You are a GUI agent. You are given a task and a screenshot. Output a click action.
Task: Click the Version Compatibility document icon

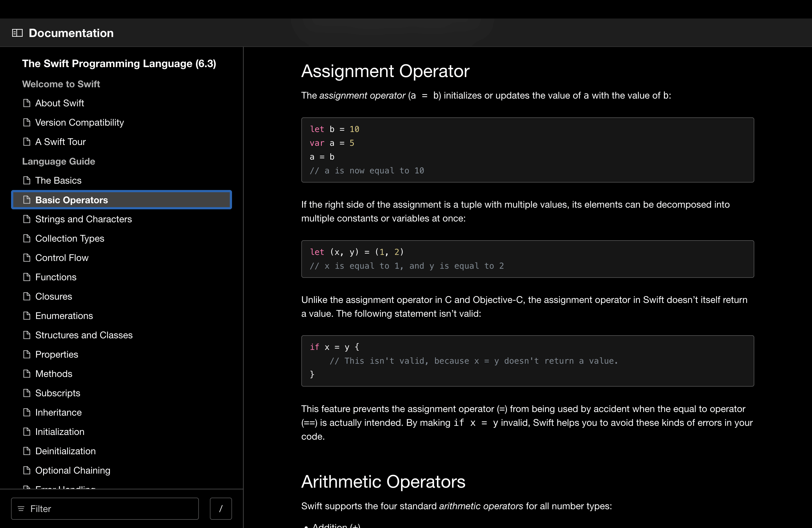pos(27,122)
